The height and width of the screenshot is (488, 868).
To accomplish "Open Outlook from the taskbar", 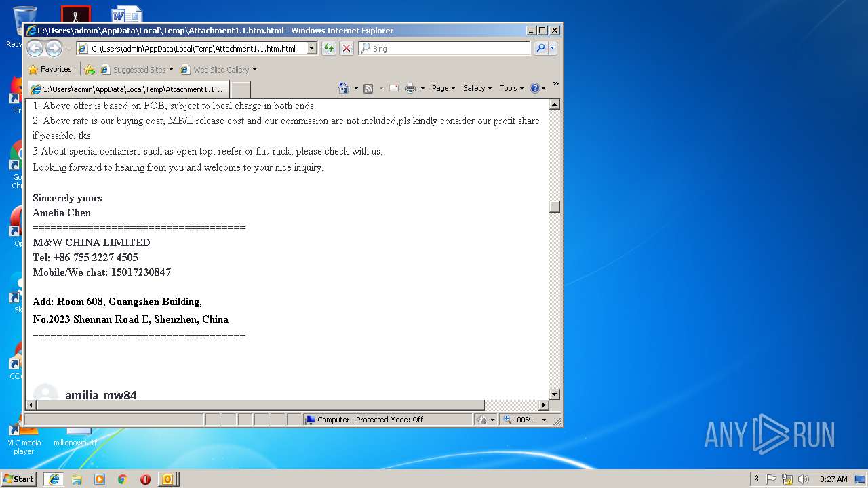I will 167,479.
